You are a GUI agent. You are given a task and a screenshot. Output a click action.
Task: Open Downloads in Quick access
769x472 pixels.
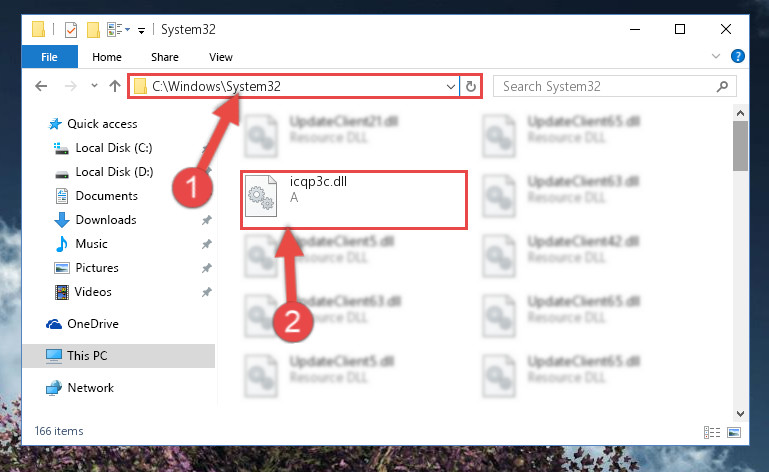click(106, 220)
